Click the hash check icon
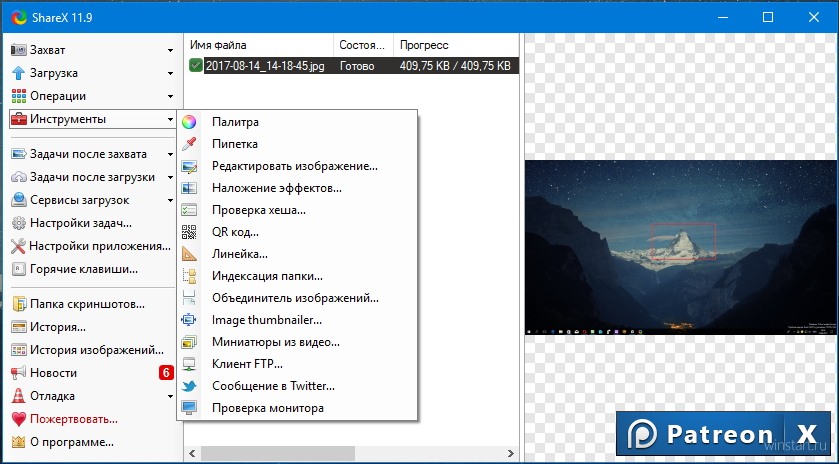839x464 pixels. (189, 210)
